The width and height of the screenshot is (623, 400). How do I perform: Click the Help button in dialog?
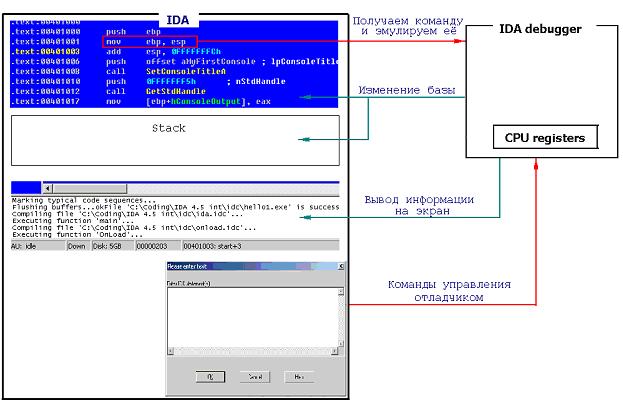[x=298, y=378]
